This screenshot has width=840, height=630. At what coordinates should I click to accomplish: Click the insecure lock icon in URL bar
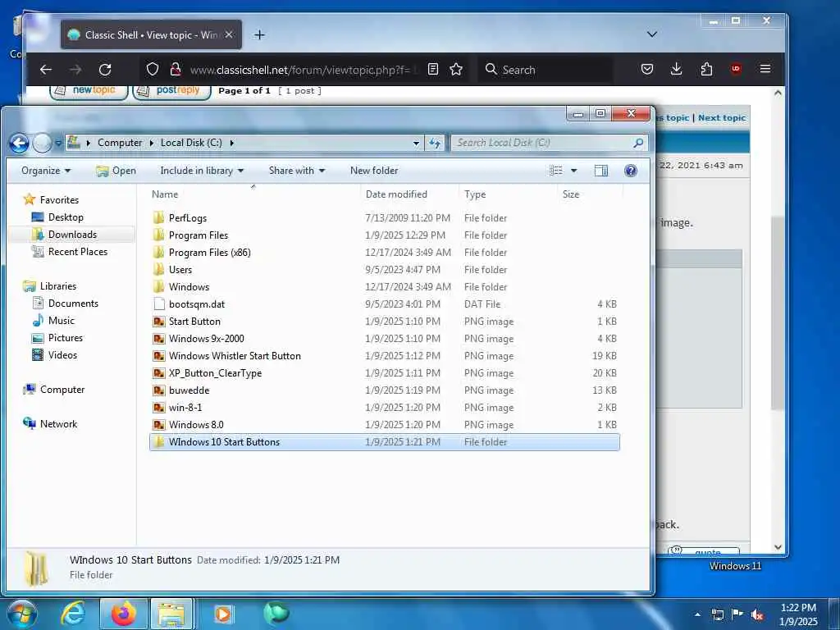176,69
